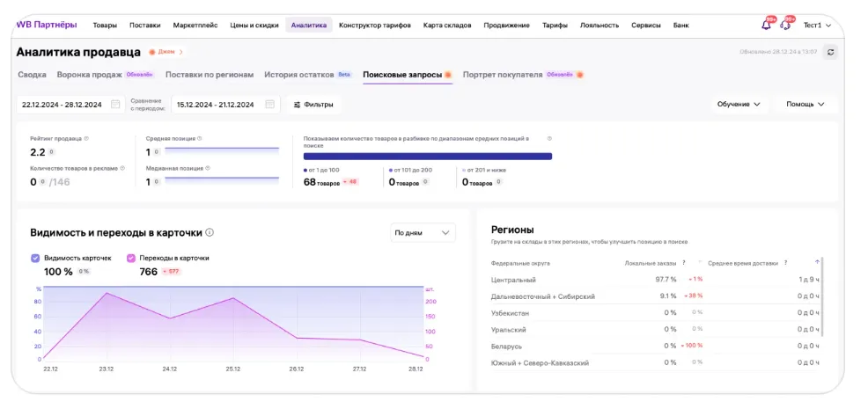This screenshot has height=409, width=868.
Task: Open calendar icon in comparison period field
Action: click(269, 105)
